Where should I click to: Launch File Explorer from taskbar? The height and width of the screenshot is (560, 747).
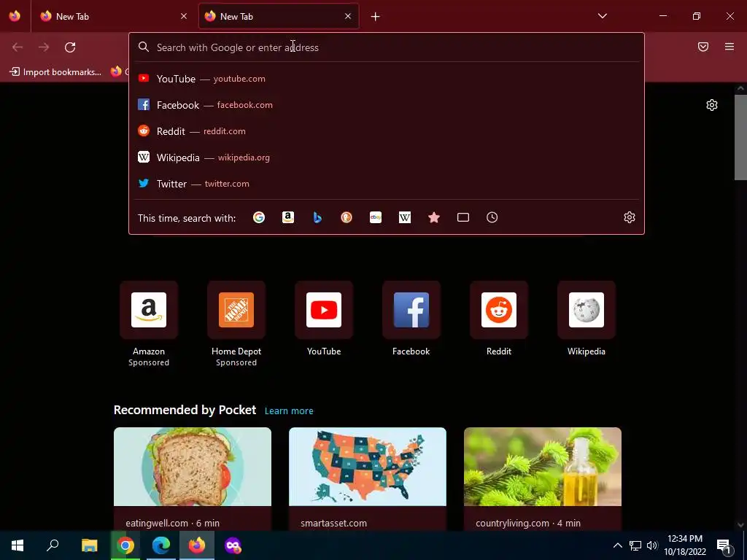pyautogui.click(x=89, y=545)
